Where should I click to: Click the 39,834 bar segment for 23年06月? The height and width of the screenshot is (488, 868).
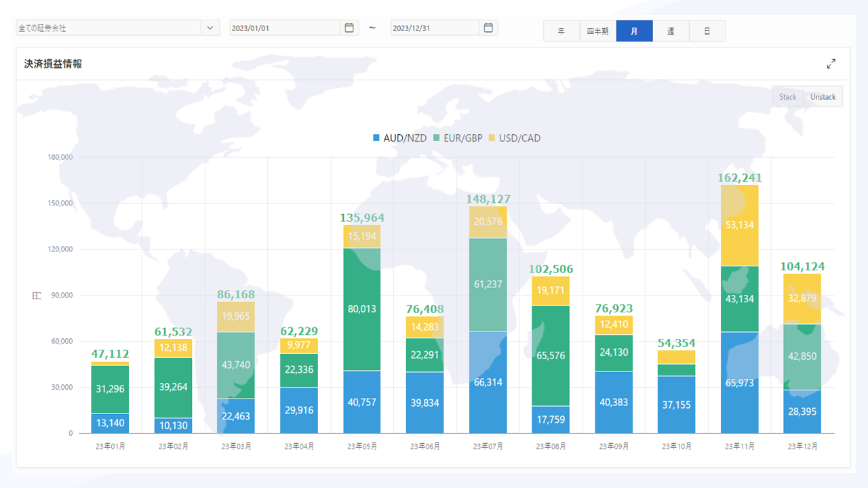[x=425, y=403]
